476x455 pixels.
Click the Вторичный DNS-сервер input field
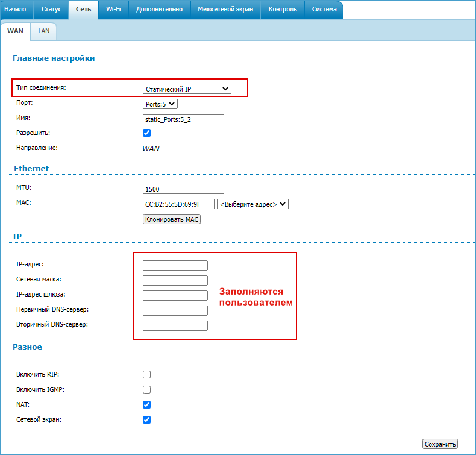[175, 325]
